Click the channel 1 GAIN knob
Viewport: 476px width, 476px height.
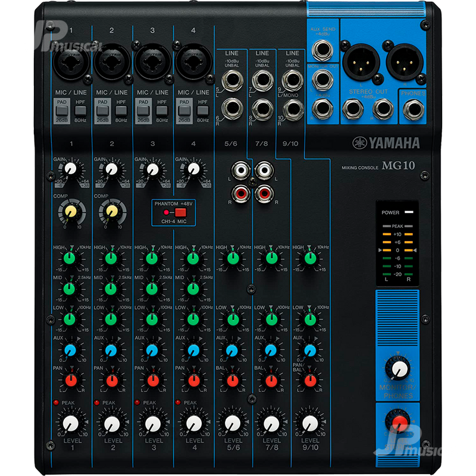point(71,168)
